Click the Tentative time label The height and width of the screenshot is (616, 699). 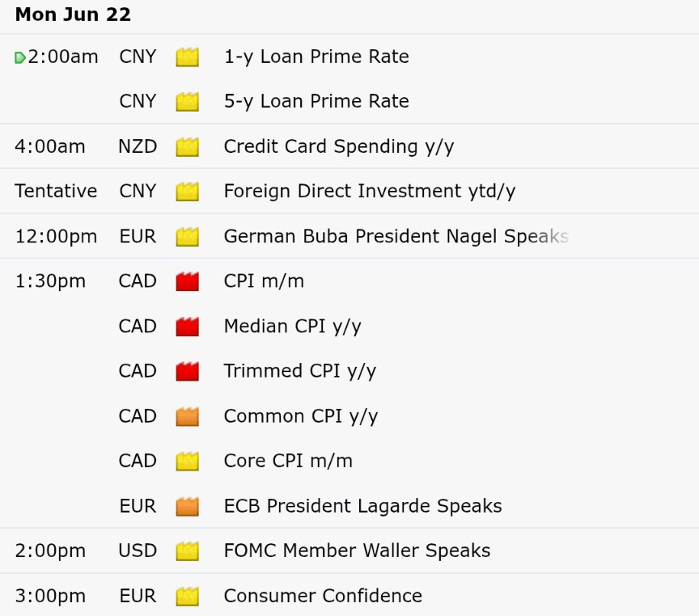click(56, 191)
